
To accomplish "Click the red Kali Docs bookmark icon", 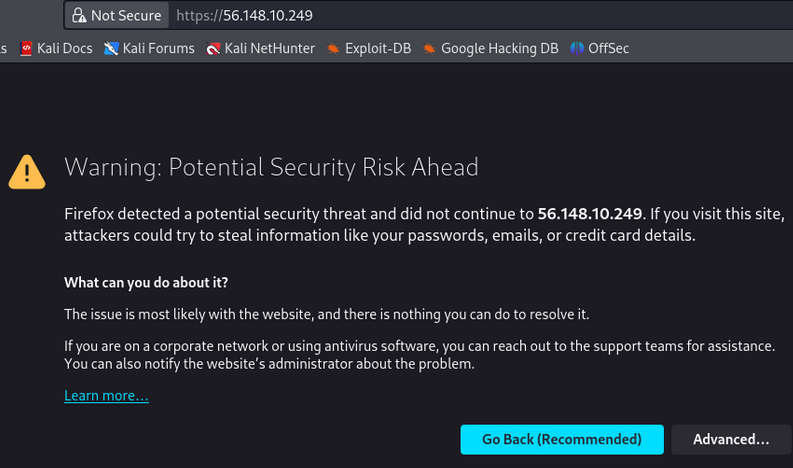I will [x=26, y=48].
